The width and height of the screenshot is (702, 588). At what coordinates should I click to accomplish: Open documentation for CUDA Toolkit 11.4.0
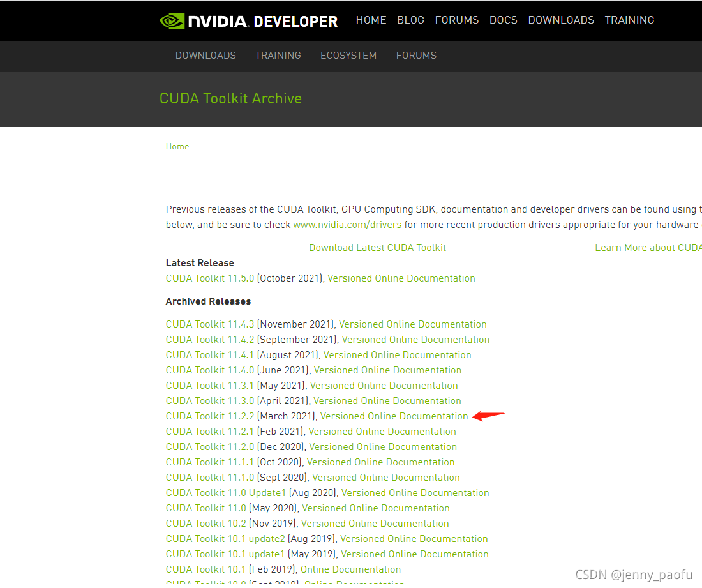(388, 370)
